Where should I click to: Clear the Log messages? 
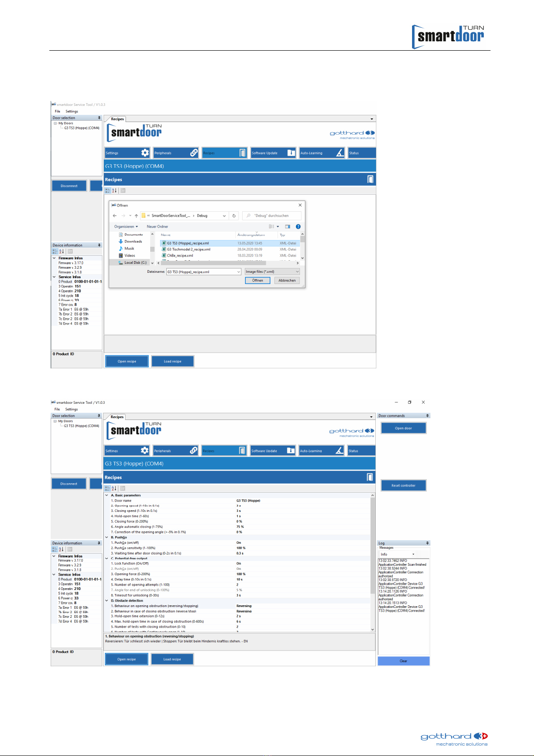point(404,661)
